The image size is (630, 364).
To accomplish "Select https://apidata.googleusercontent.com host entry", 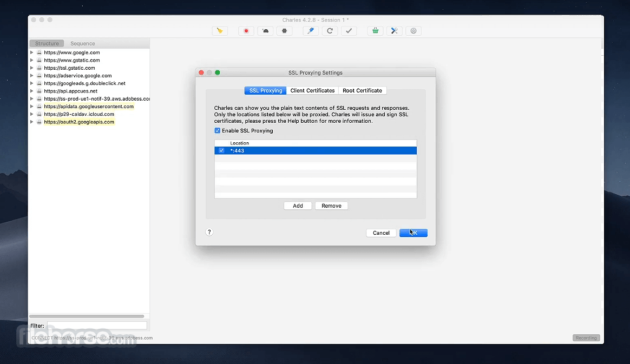I will (x=89, y=107).
